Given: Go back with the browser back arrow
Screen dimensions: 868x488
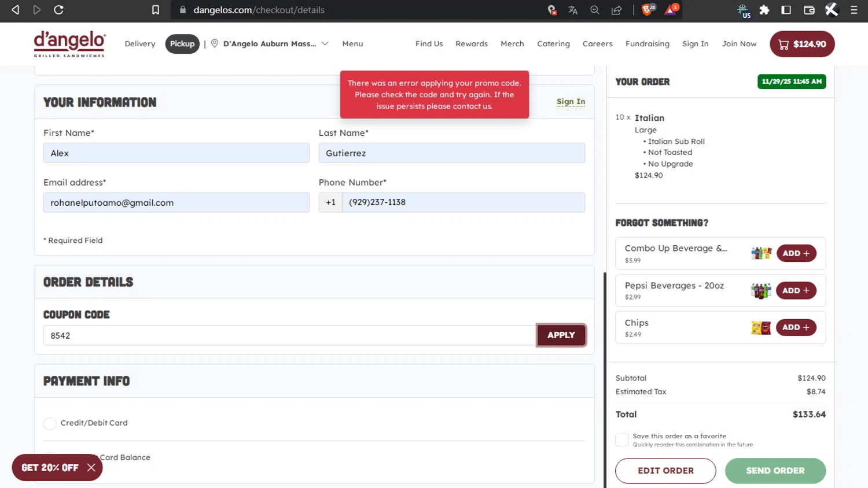Looking at the screenshot, I should point(16,10).
